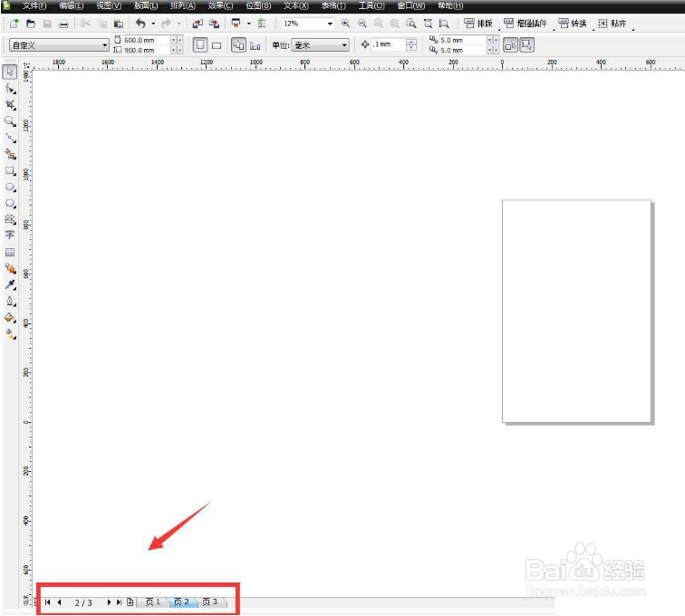
Task: Click the 排版 plugin button
Action: (478, 24)
